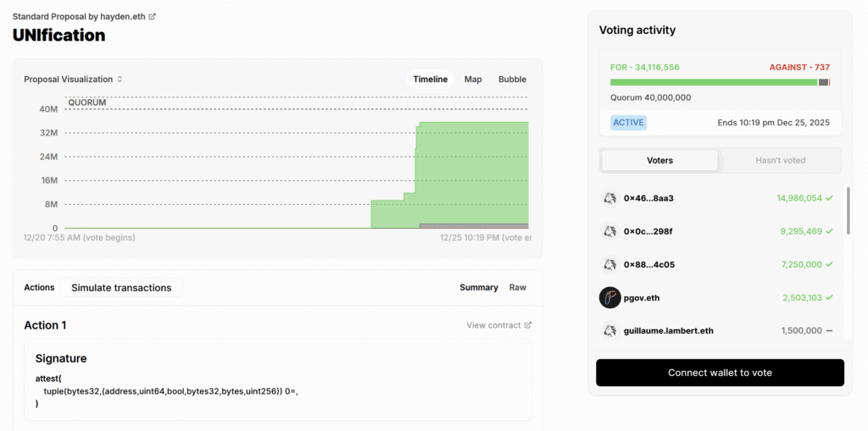
Task: Click avatar icon of voter 0×88...4c05
Action: (x=609, y=264)
